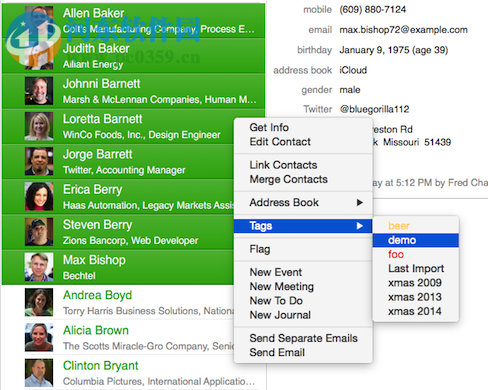Select Allen Baker contact name
The width and height of the screenshot is (488, 390).
click(94, 13)
